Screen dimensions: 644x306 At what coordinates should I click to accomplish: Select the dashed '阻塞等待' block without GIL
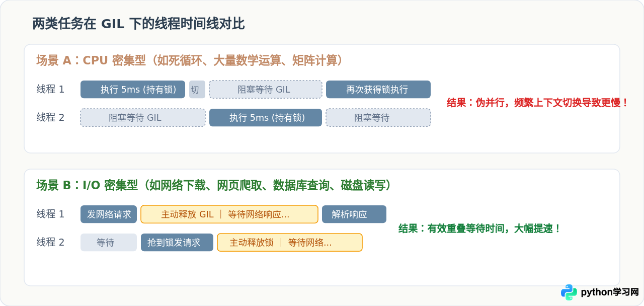378,118
